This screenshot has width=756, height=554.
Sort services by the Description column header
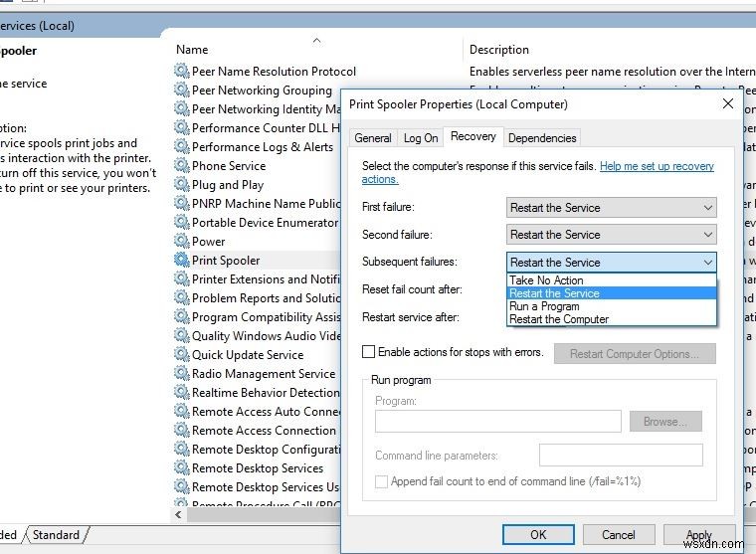(499, 49)
